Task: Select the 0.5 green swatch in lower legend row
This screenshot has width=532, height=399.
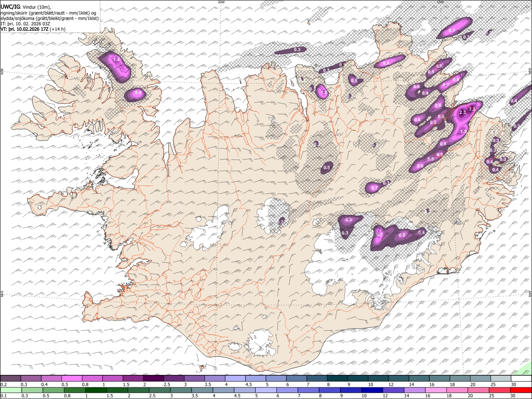Action: (x=53, y=390)
